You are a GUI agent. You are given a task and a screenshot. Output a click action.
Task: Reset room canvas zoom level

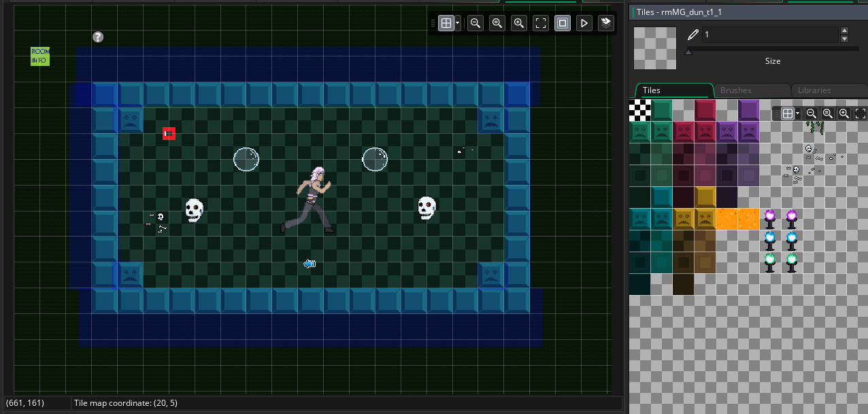point(497,23)
